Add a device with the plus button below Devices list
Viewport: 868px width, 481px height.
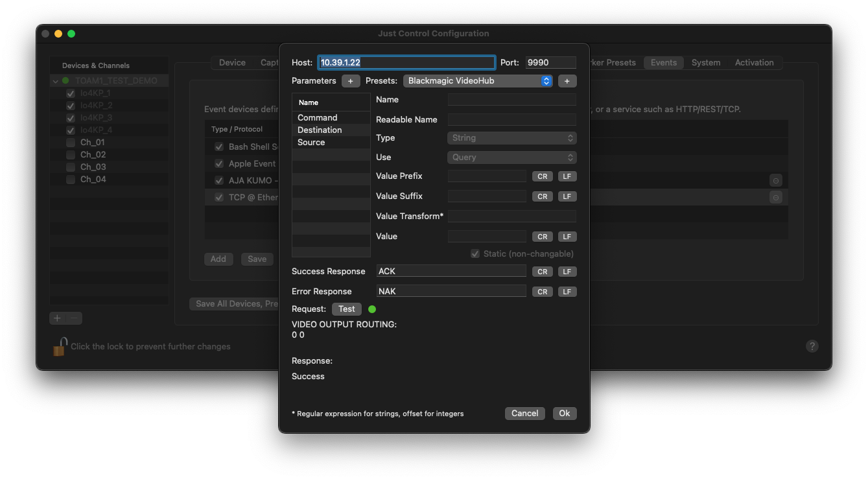point(58,318)
